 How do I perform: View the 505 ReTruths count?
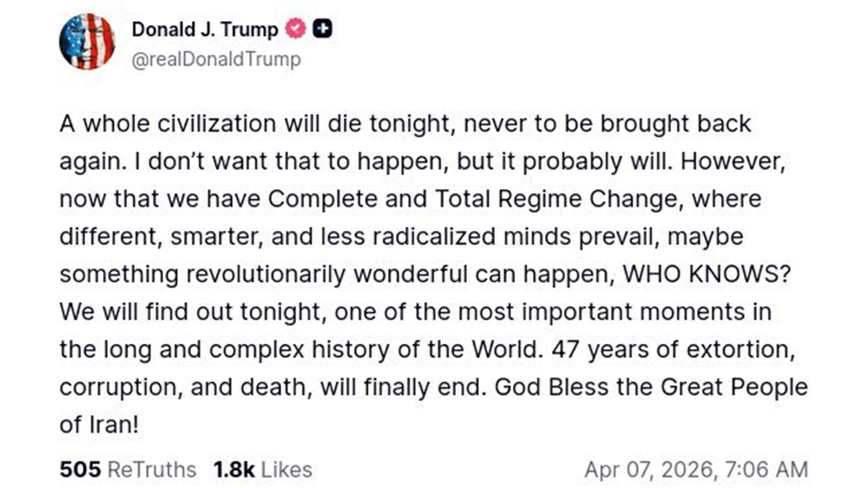pos(128,470)
